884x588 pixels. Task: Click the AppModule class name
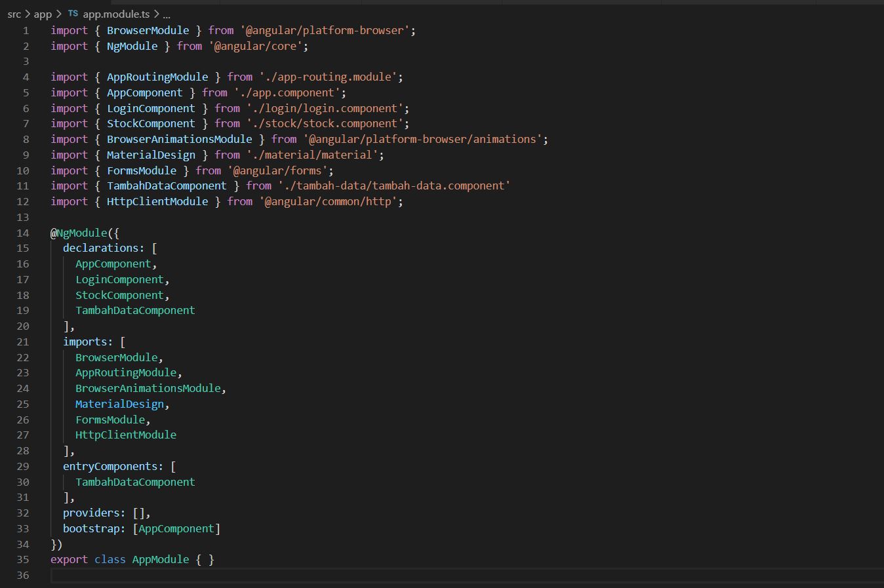point(161,559)
